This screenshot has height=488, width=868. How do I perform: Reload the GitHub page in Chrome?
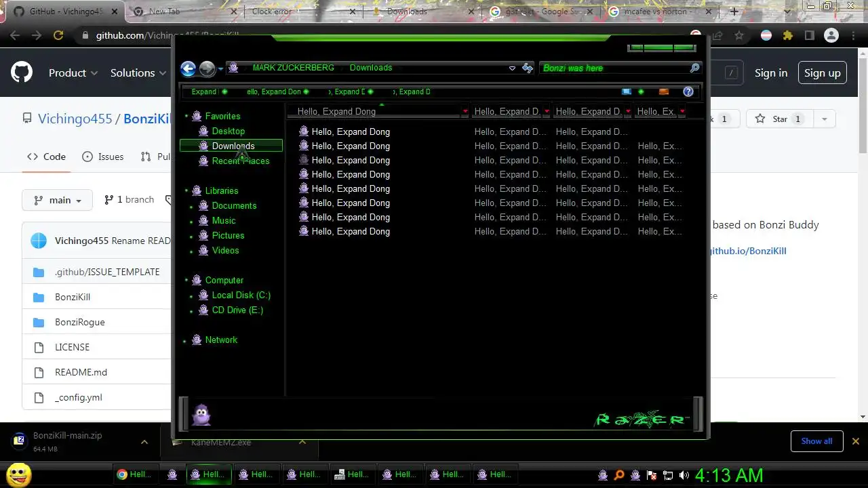58,36
